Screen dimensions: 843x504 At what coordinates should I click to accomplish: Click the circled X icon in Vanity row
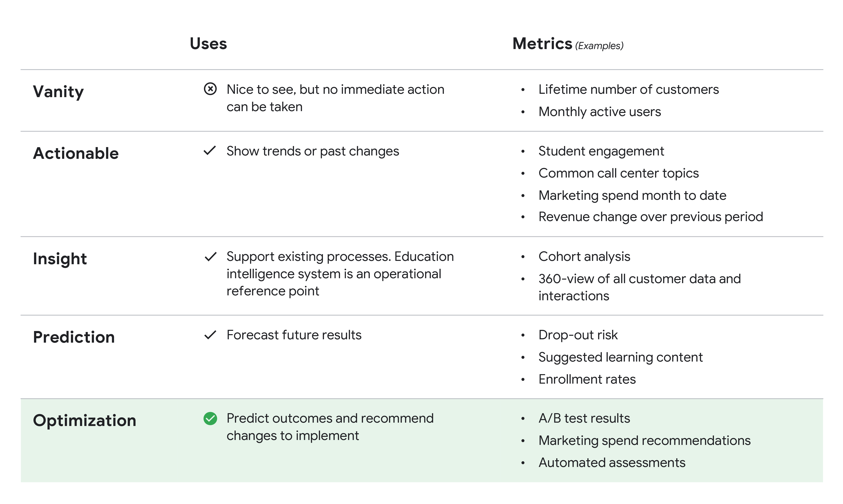210,89
